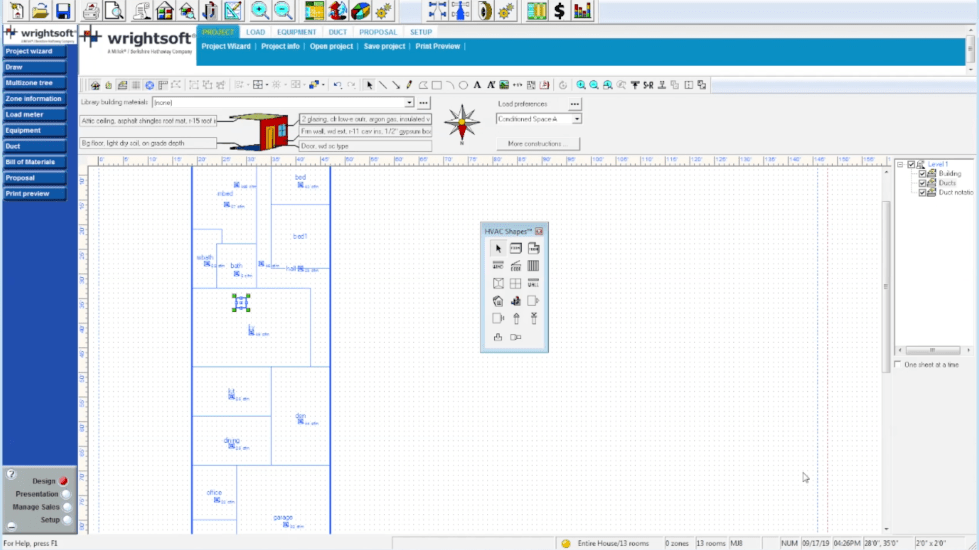Image resolution: width=979 pixels, height=550 pixels.
Task: Open the Load meter sidebar button
Action: (x=34, y=115)
